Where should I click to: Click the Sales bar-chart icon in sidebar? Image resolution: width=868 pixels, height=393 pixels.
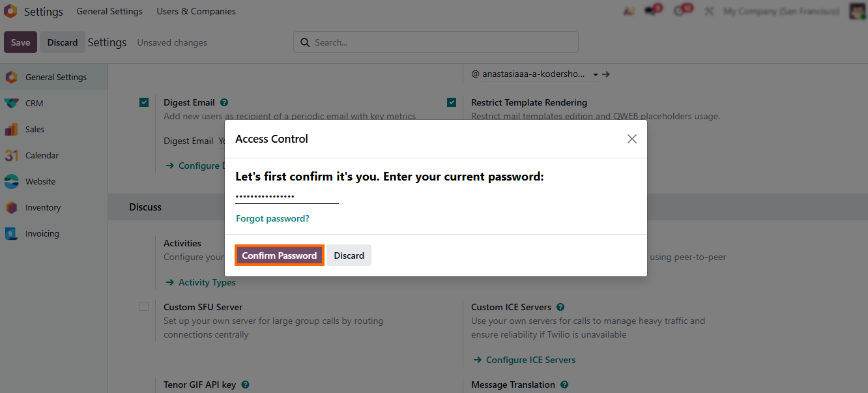(11, 129)
